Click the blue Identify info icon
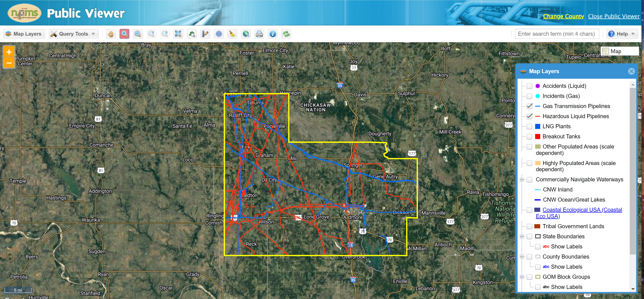Viewport: 644px width, 299px height. (273, 34)
